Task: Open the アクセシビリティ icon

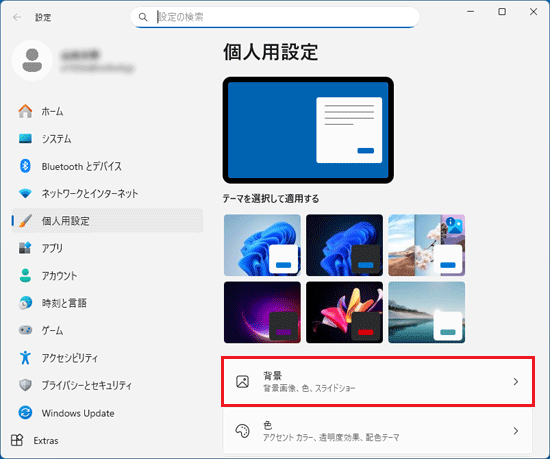Action: (x=25, y=357)
